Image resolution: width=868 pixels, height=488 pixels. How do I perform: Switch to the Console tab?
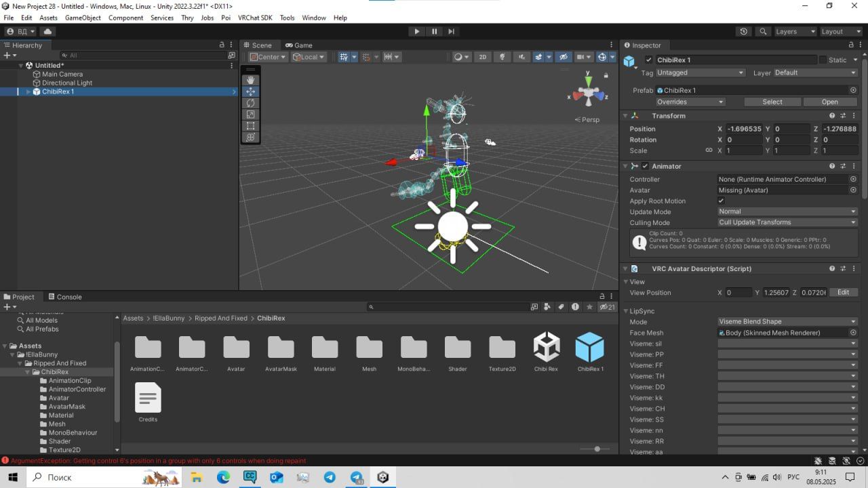[x=65, y=297]
